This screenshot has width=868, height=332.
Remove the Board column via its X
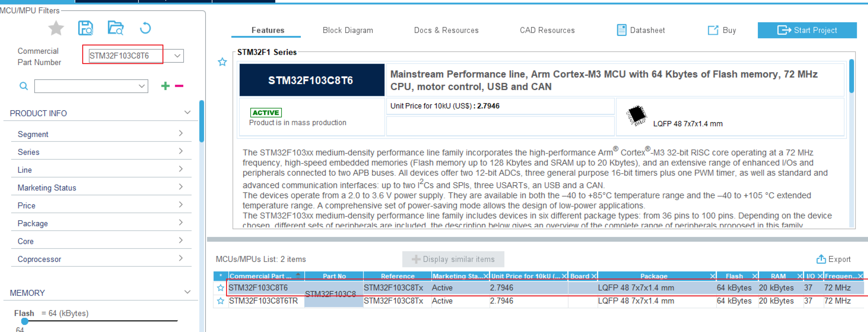594,276
